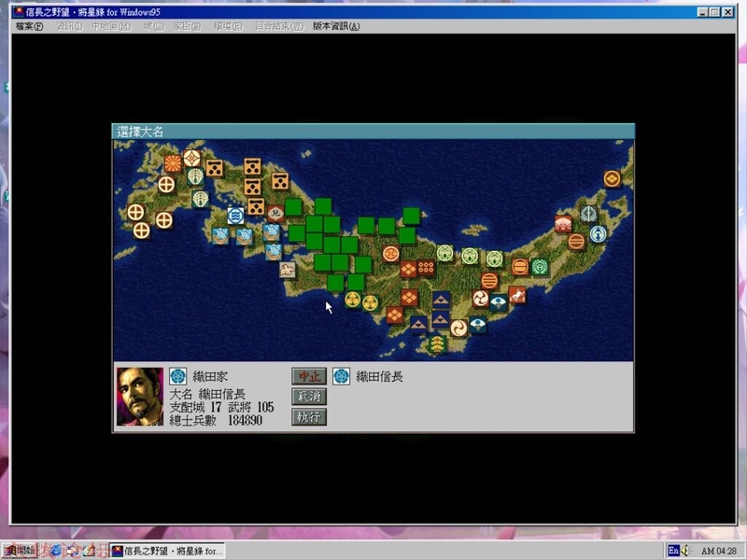
Task: Click the 中止 button
Action: tap(309, 376)
